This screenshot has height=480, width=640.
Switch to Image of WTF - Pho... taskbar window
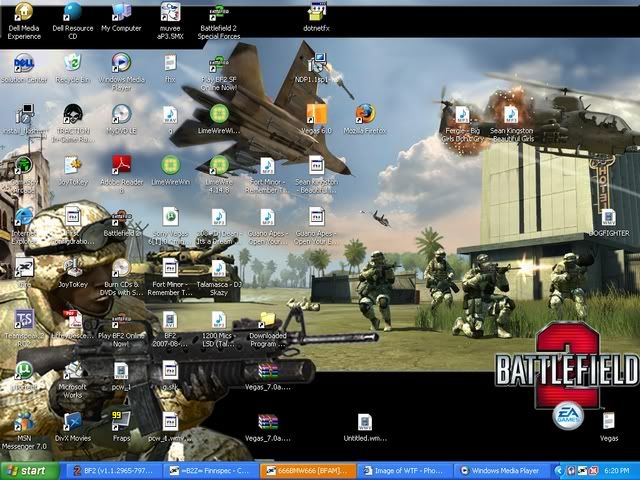pos(406,471)
